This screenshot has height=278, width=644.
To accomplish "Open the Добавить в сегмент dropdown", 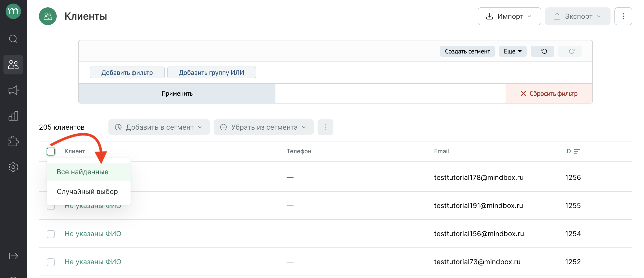I will 159,127.
